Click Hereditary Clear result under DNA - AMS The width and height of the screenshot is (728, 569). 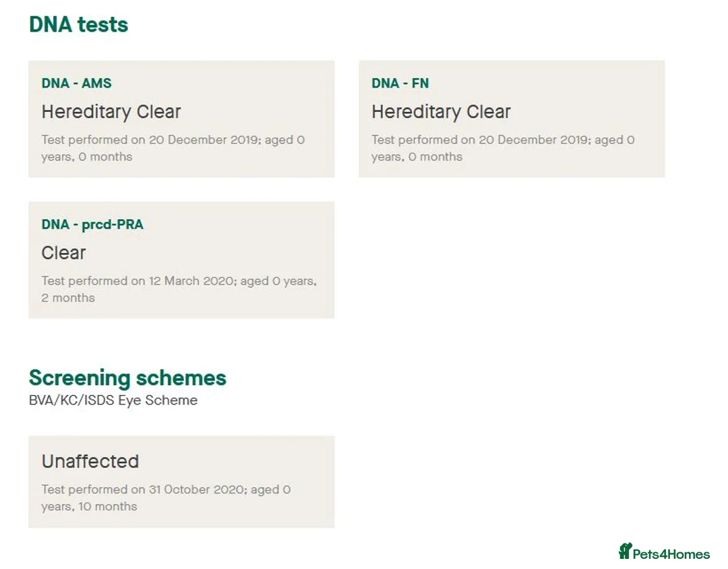[111, 112]
